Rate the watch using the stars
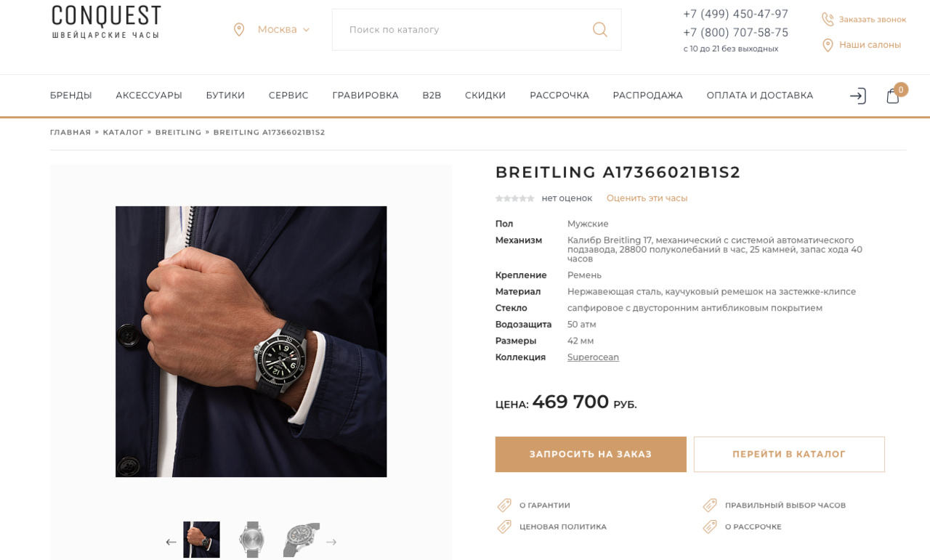930x560 pixels. (x=514, y=198)
